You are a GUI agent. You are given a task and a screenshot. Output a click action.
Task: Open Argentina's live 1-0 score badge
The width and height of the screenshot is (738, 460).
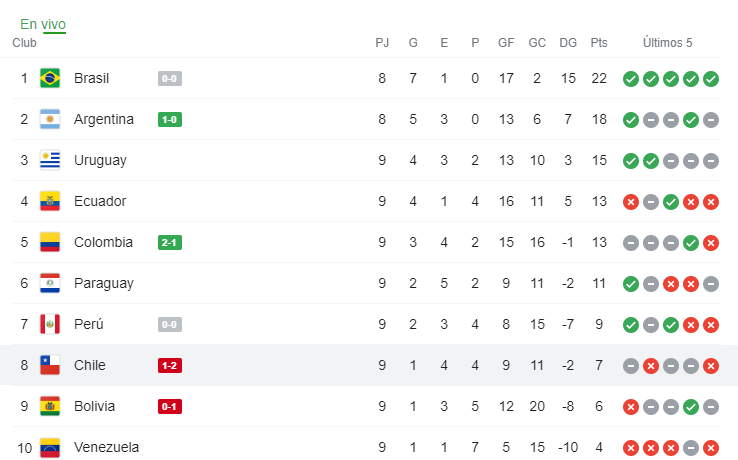tap(170, 120)
